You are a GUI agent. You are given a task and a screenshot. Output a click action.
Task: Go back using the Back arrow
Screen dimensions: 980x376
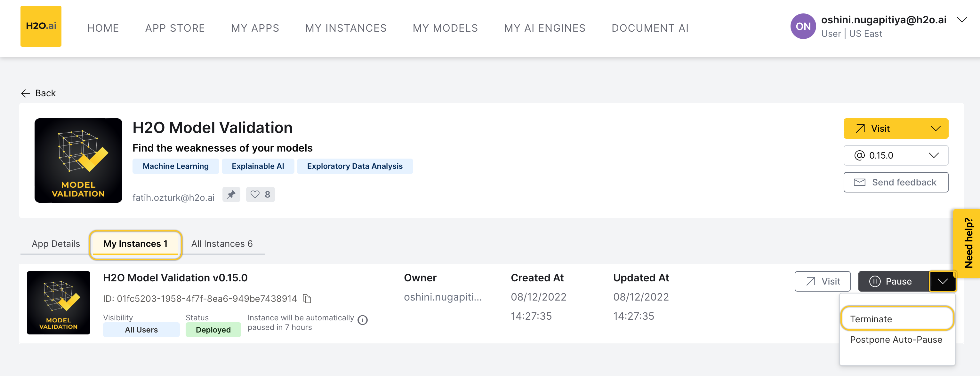click(38, 93)
